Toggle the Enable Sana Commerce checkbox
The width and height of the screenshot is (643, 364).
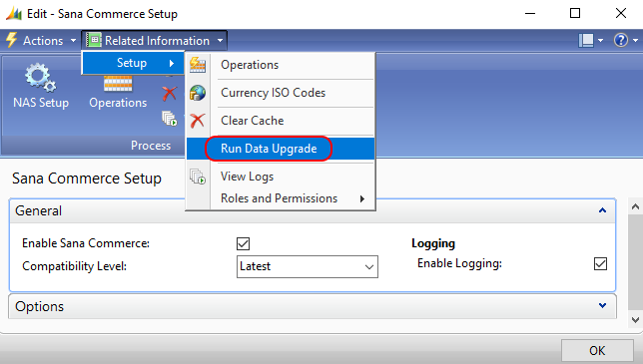pyautogui.click(x=244, y=243)
